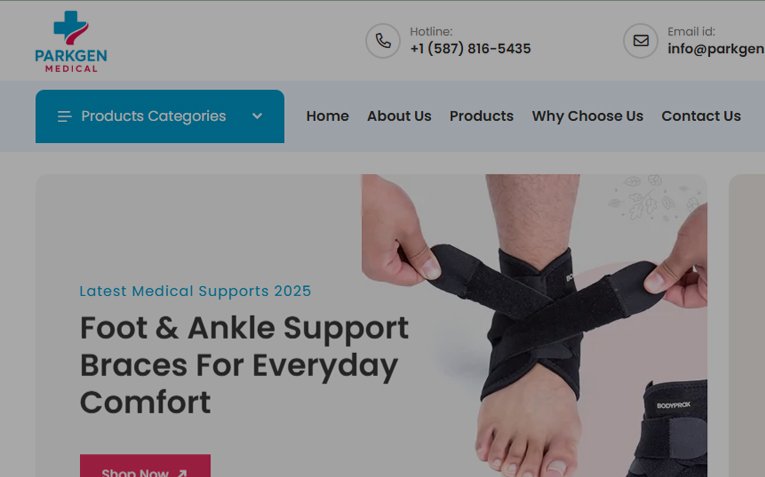The height and width of the screenshot is (477, 765).
Task: Click the Latest Medical Supports 2025 text
Action: (195, 291)
